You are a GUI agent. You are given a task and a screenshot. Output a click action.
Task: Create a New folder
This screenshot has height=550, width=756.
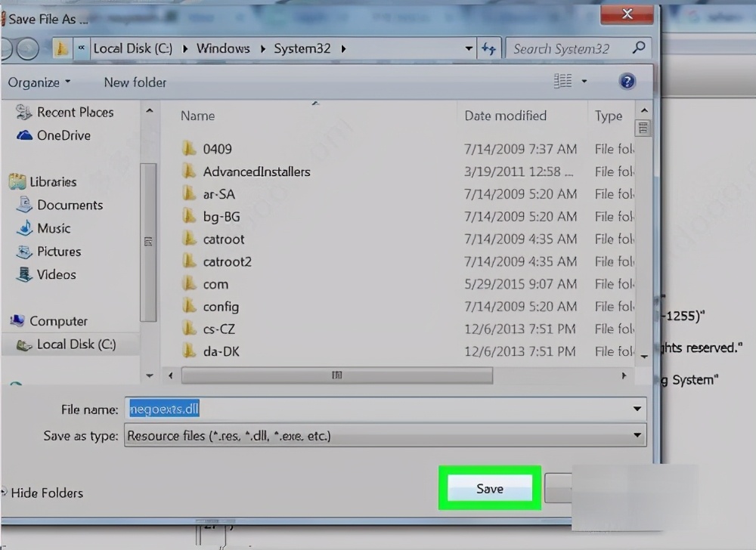click(x=135, y=82)
